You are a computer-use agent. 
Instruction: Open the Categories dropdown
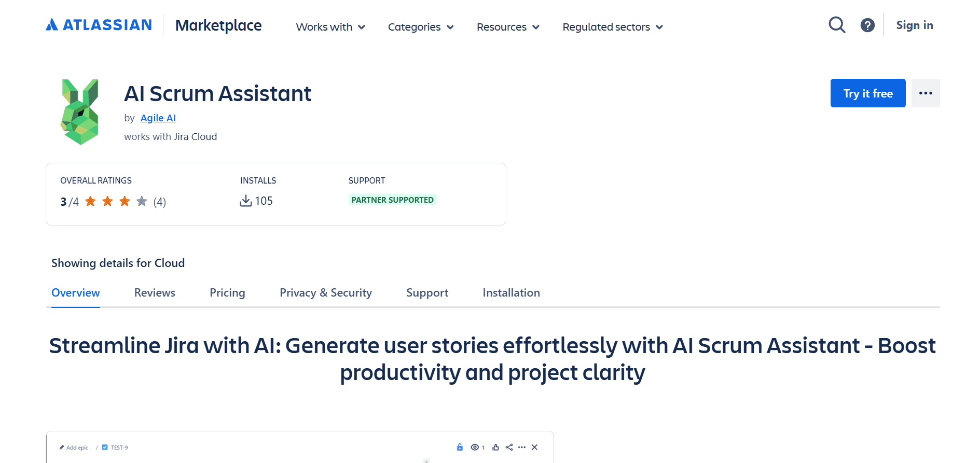pos(420,27)
